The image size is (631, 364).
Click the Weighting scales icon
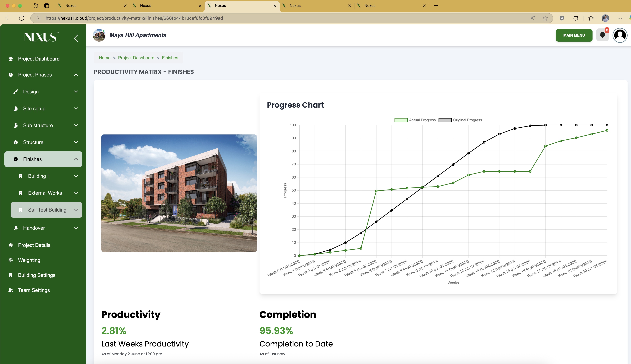[x=10, y=260]
